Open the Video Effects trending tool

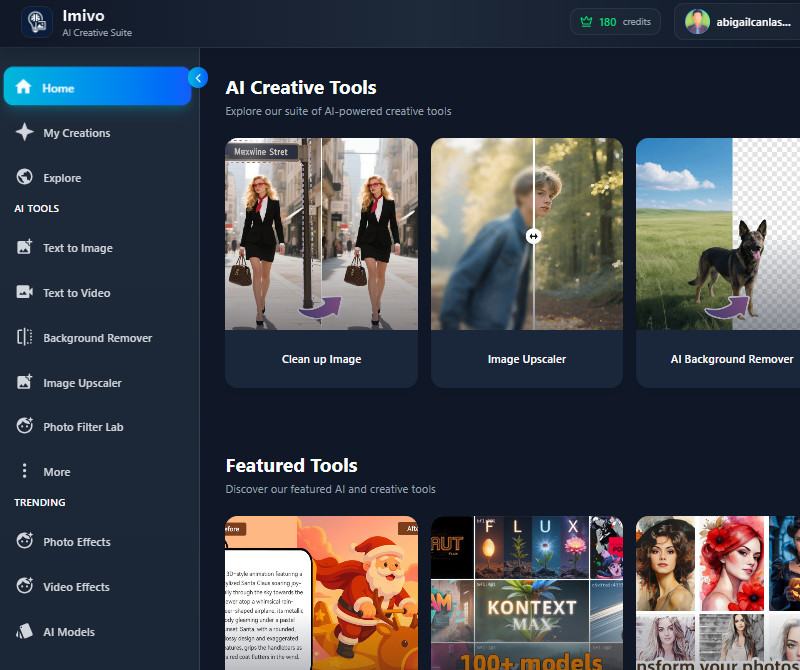pyautogui.click(x=24, y=586)
